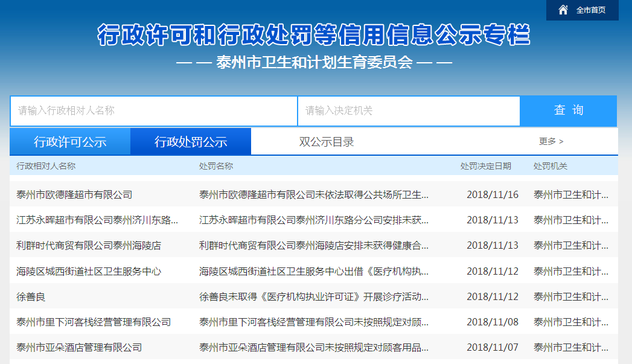The width and height of the screenshot is (632, 364).
Task: Click the 处罚决定日期 column header
Action: tap(485, 166)
